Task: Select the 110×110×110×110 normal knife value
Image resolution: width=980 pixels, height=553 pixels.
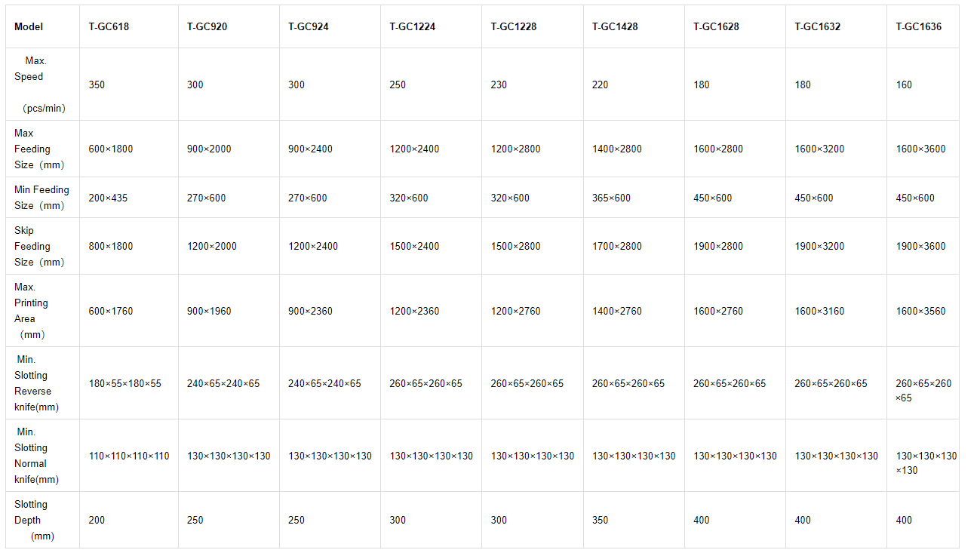Action: click(129, 456)
